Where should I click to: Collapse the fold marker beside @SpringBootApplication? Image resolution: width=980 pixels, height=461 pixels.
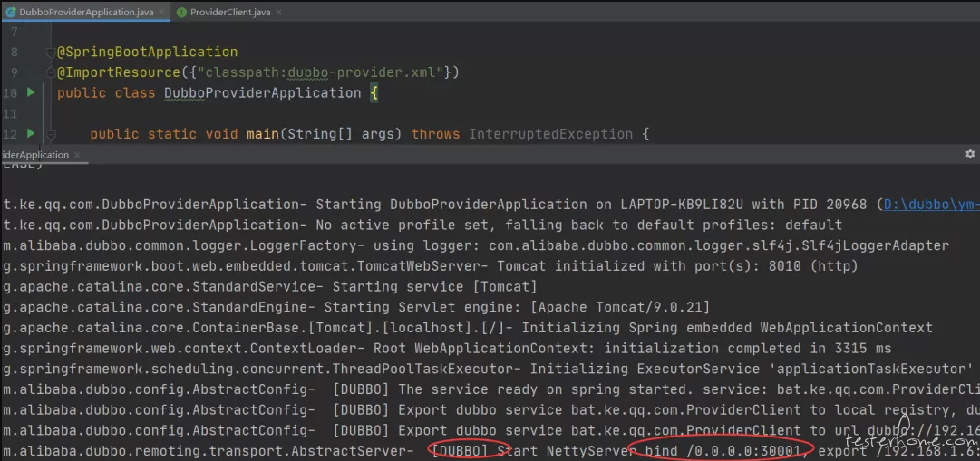[52, 53]
